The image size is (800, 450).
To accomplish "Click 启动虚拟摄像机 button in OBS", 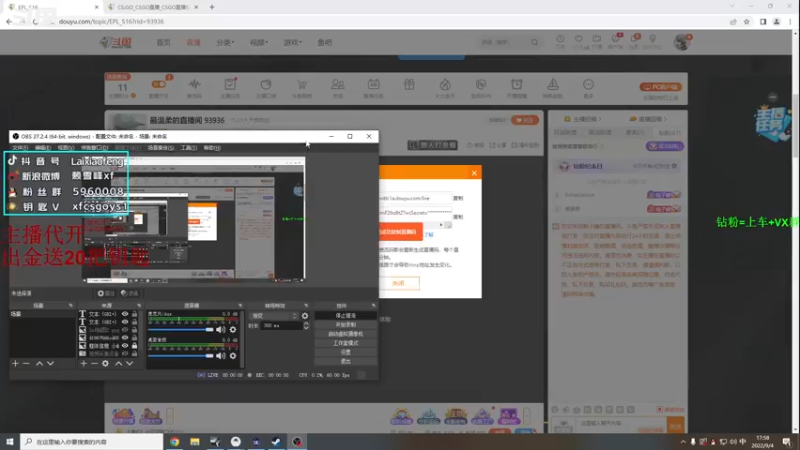I will (345, 334).
